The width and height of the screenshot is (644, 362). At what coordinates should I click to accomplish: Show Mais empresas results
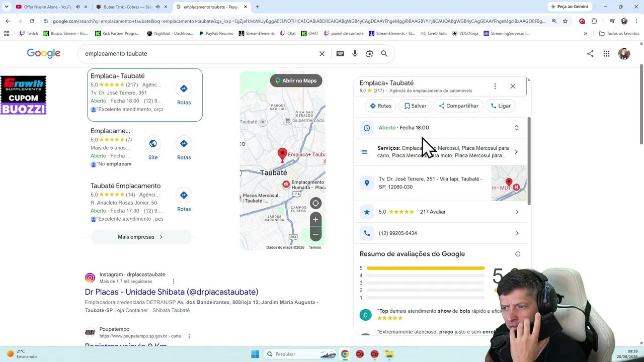(140, 237)
